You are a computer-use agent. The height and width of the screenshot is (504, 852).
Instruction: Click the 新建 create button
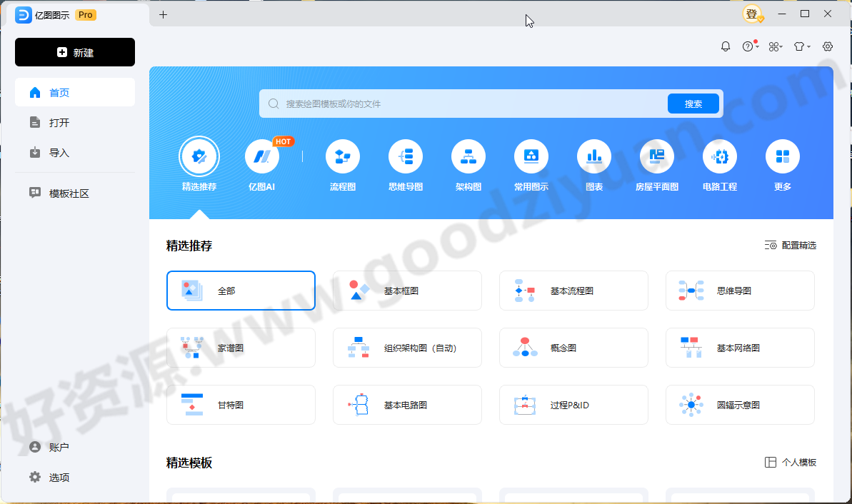click(x=74, y=51)
